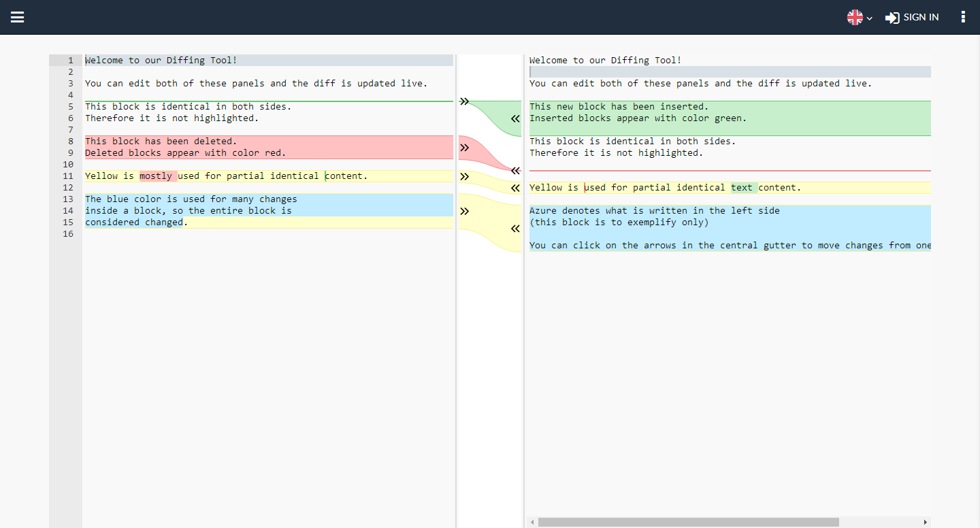Click line 'inside a block, so the entire block is'

tap(189, 210)
